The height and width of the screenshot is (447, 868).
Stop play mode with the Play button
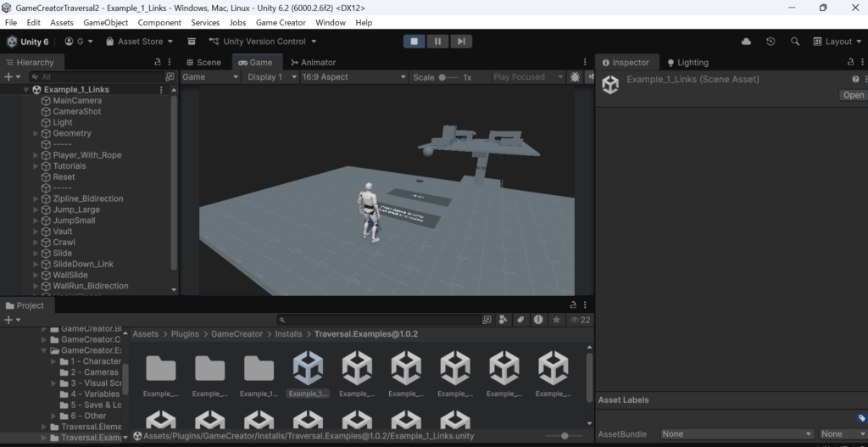point(415,41)
